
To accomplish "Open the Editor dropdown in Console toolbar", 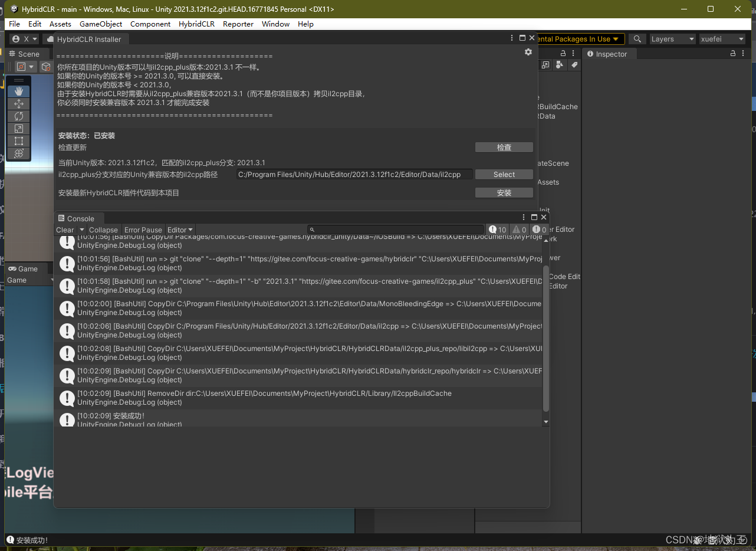I will [x=180, y=229].
